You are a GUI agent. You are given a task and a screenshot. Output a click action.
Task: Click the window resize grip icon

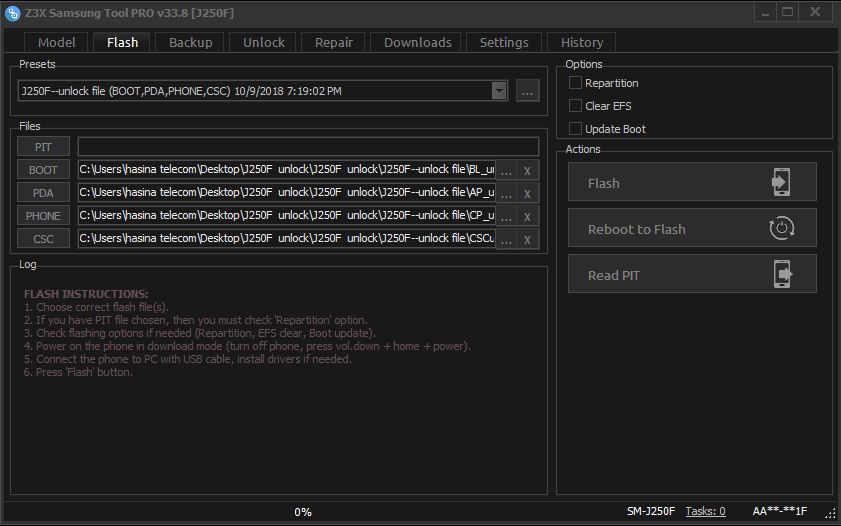[830, 513]
